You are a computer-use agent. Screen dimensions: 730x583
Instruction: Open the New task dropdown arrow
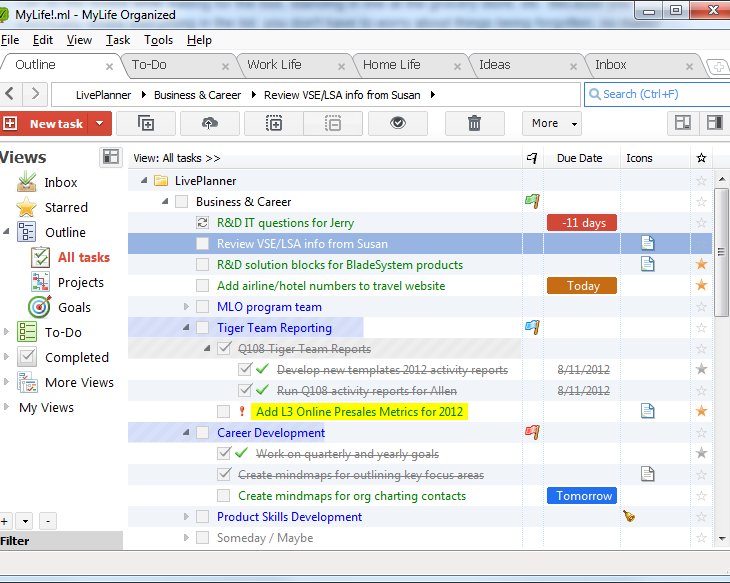point(99,123)
